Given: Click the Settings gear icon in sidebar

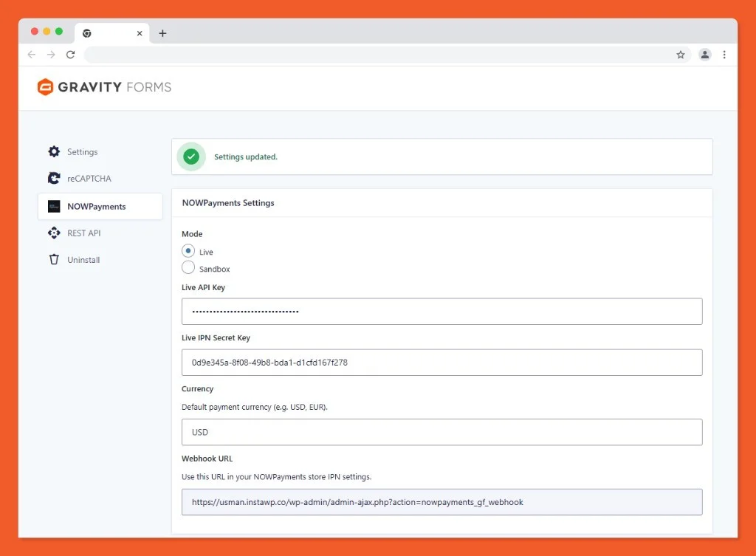Looking at the screenshot, I should tap(54, 151).
